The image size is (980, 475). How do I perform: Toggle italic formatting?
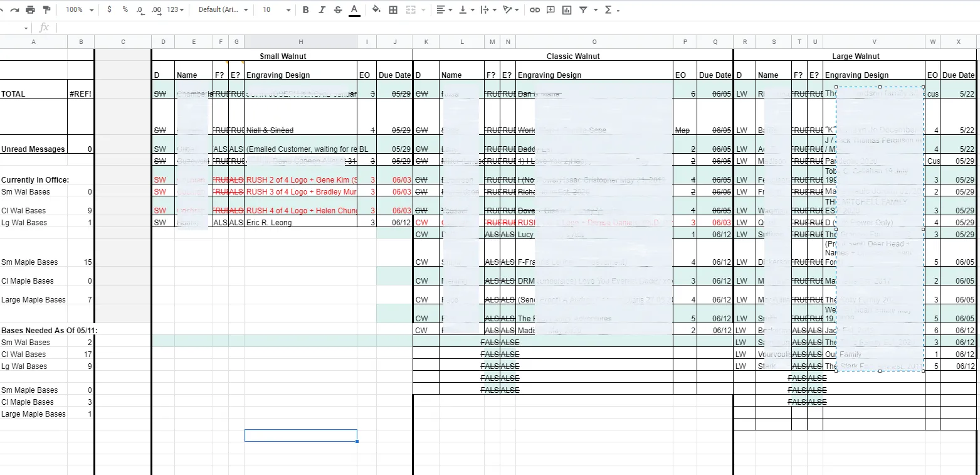point(322,10)
